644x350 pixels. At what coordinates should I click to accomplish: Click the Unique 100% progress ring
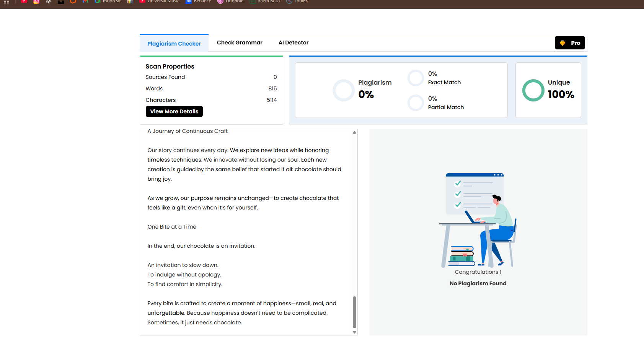point(533,90)
